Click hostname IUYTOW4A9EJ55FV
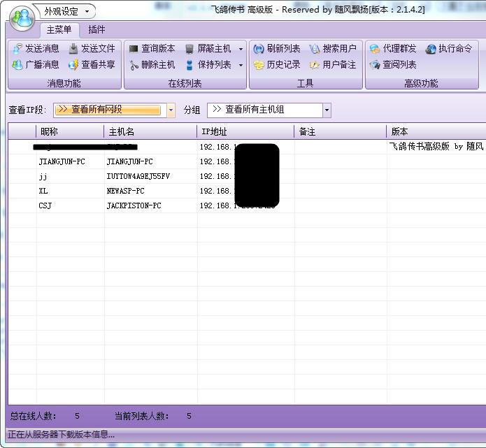The width and height of the screenshot is (486, 448). click(138, 176)
